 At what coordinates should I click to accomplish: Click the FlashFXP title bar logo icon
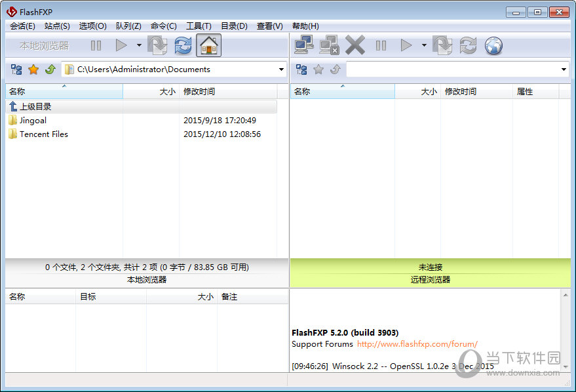(11, 12)
